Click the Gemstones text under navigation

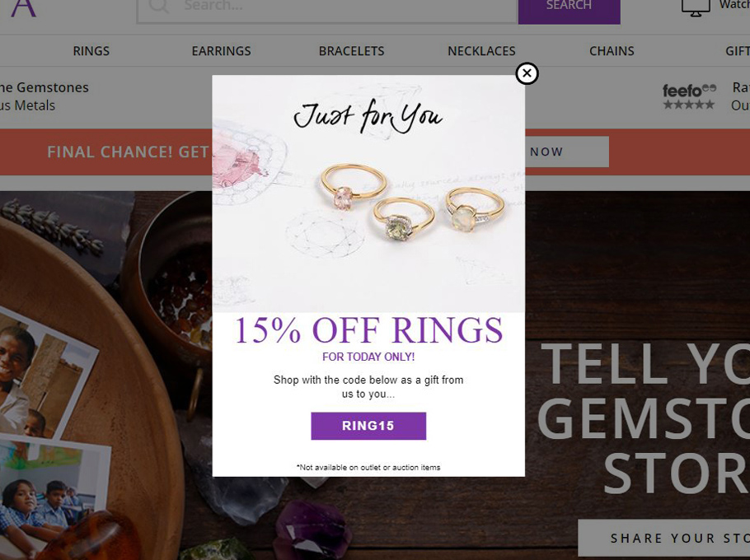45,87
